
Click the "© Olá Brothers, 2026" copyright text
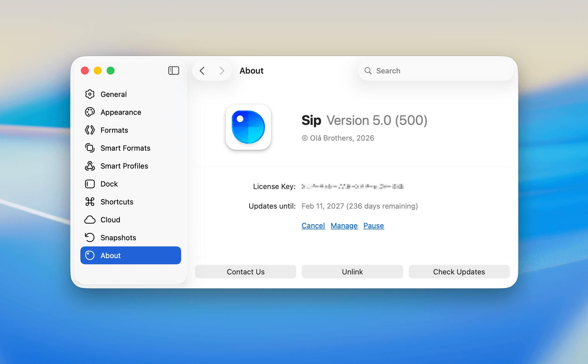[338, 138]
